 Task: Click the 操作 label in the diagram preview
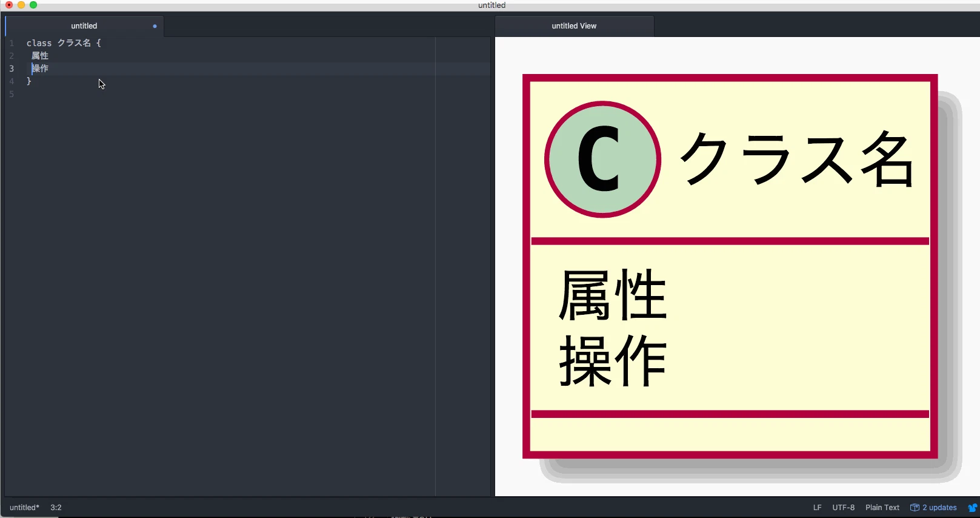click(613, 360)
